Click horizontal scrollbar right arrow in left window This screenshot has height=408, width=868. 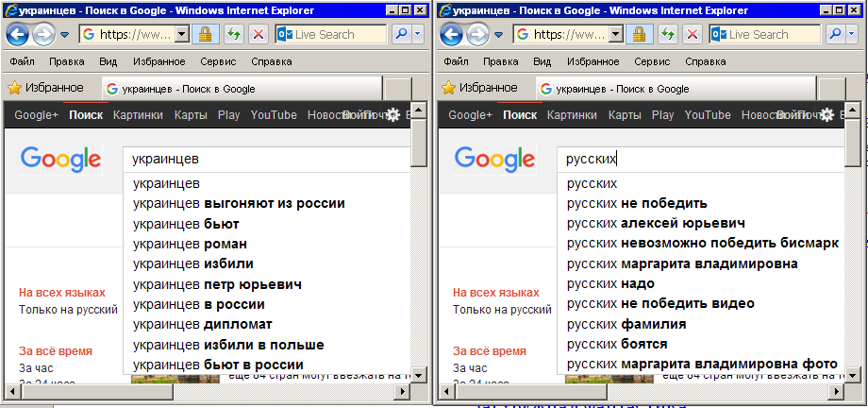[404, 390]
